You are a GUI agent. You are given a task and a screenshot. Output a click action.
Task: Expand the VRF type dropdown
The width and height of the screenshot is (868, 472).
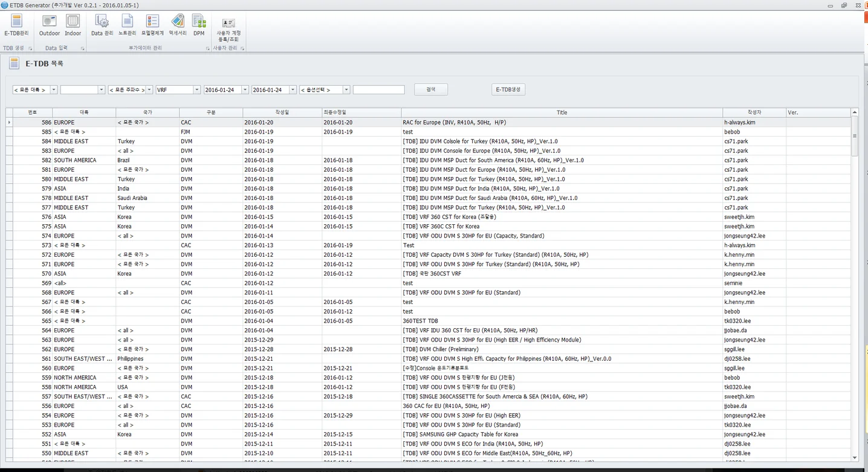point(196,89)
